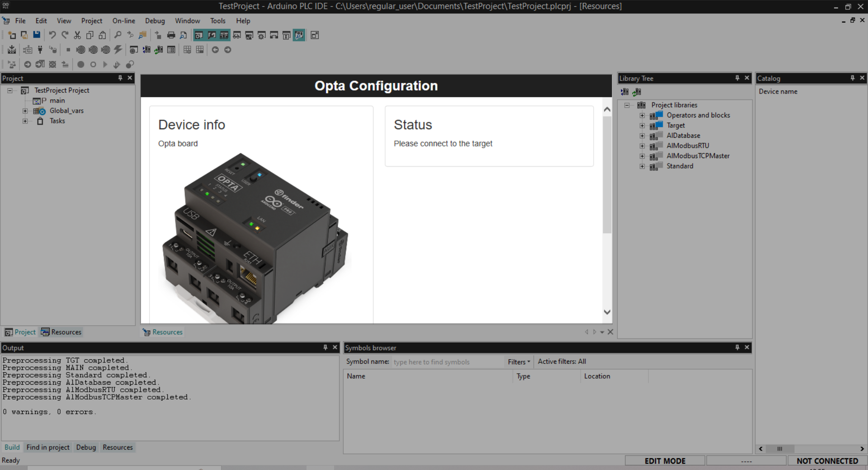Switch to the Debug output tab
Screen dimensions: 868x470
point(86,447)
